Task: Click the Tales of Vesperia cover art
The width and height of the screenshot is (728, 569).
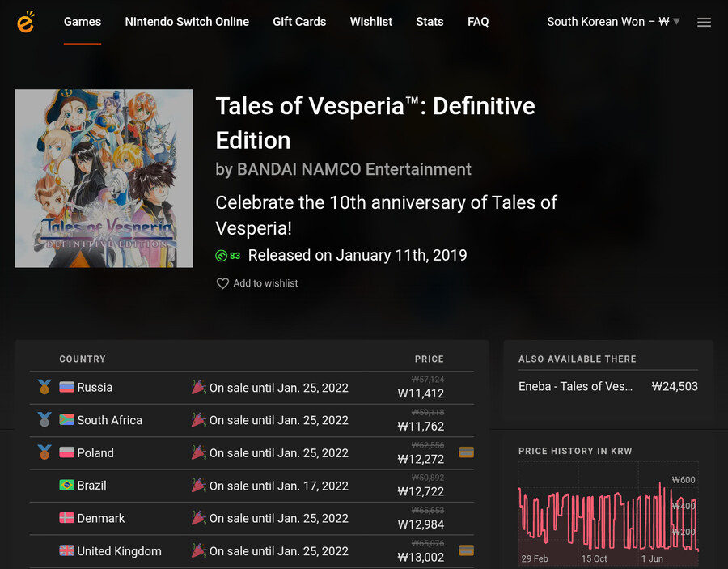Action: point(104,178)
